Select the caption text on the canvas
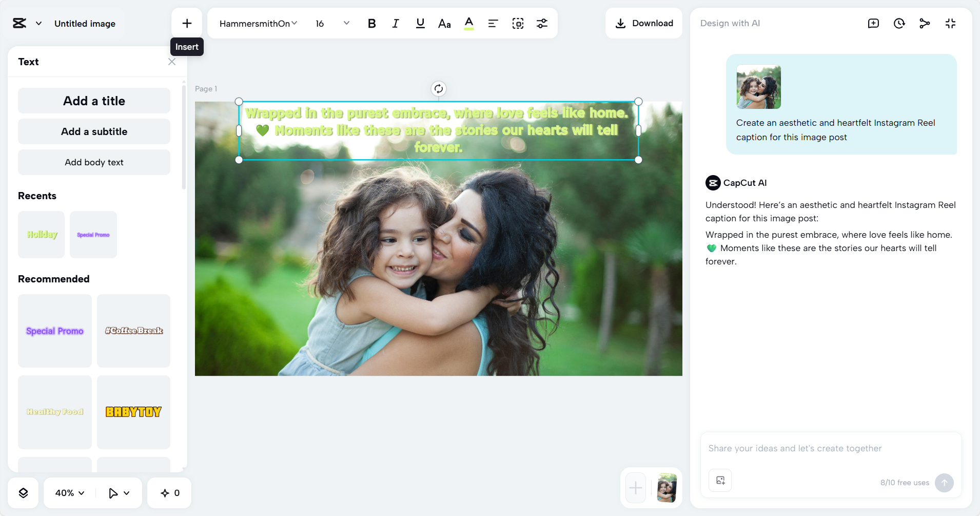This screenshot has width=980, height=516. click(437, 130)
